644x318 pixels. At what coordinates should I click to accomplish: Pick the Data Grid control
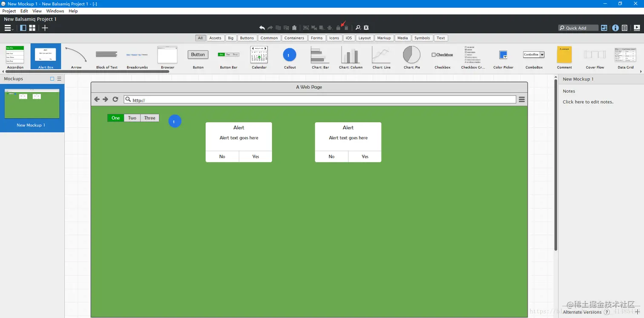click(x=625, y=57)
